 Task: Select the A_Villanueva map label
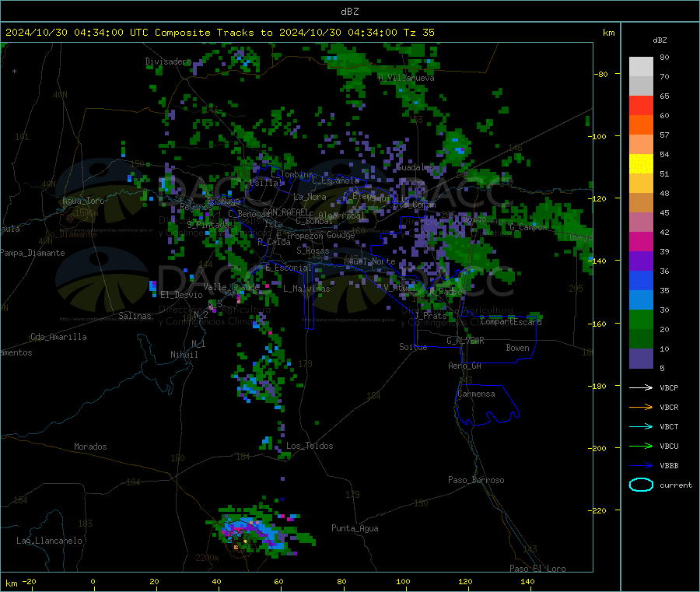(x=406, y=78)
